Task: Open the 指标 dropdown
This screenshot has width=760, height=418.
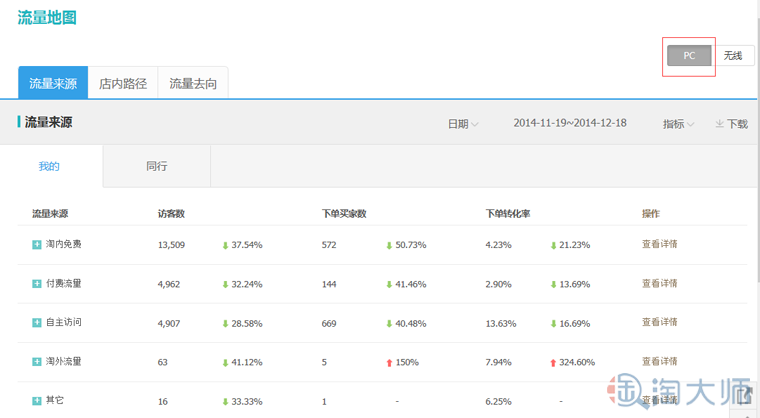Action: pyautogui.click(x=679, y=124)
